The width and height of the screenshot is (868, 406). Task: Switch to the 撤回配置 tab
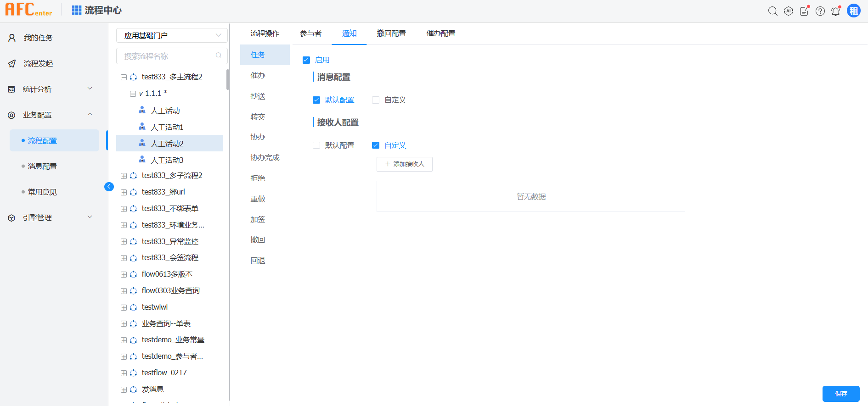click(x=391, y=33)
